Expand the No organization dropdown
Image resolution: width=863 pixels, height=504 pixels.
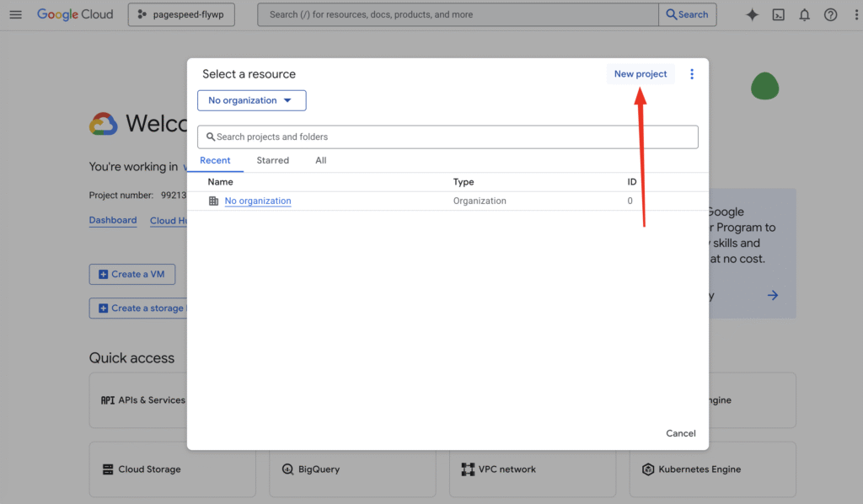click(x=251, y=100)
